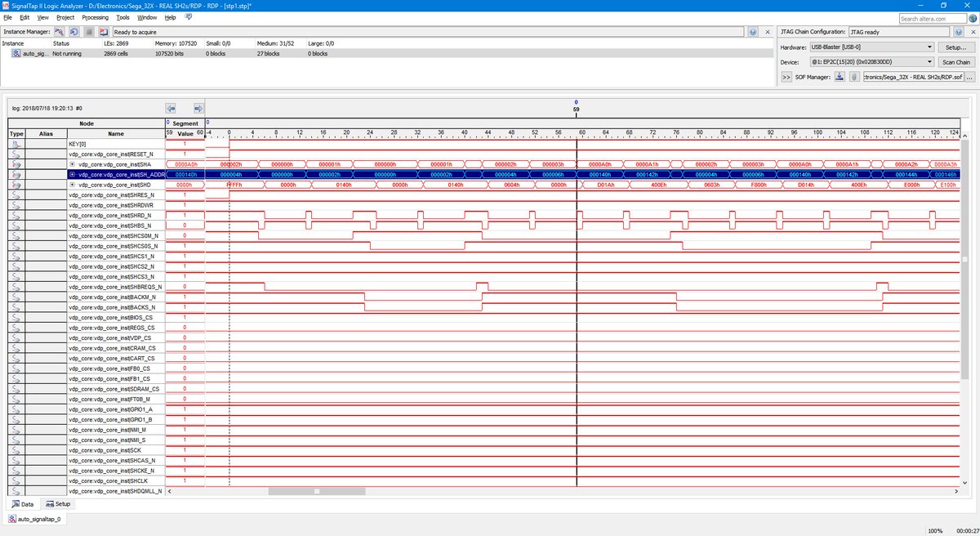Click the Alias column header
This screenshot has height=536, width=980.
[x=46, y=133]
